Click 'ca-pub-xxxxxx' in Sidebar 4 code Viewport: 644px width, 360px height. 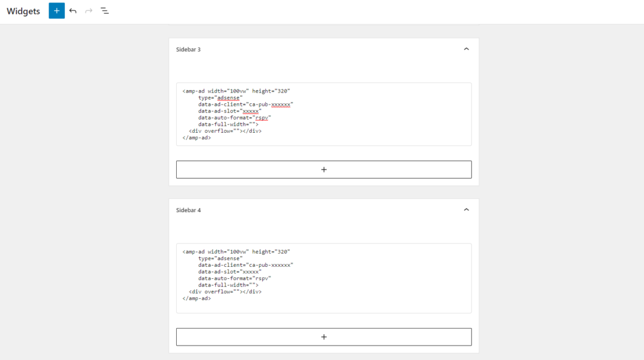click(270, 265)
